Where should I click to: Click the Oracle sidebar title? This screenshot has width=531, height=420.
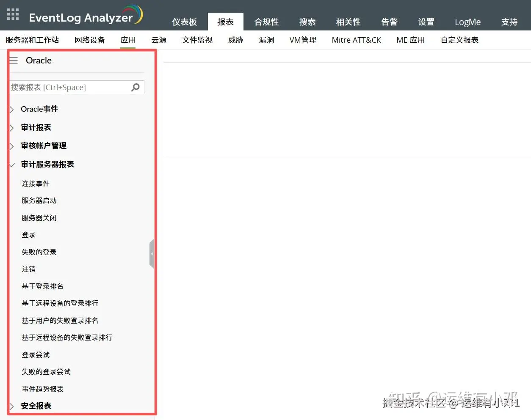[x=39, y=60]
